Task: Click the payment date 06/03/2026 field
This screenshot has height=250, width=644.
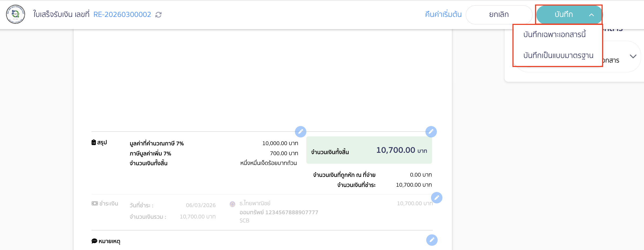Action: click(201, 205)
